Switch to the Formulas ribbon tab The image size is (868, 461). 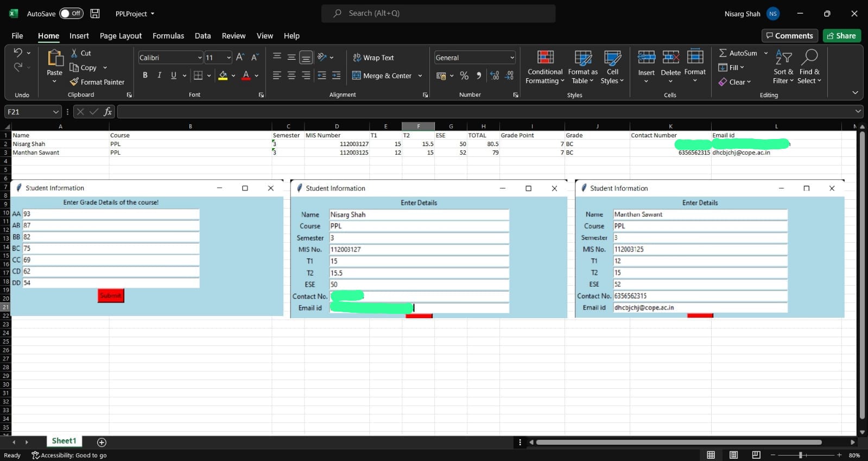click(168, 36)
